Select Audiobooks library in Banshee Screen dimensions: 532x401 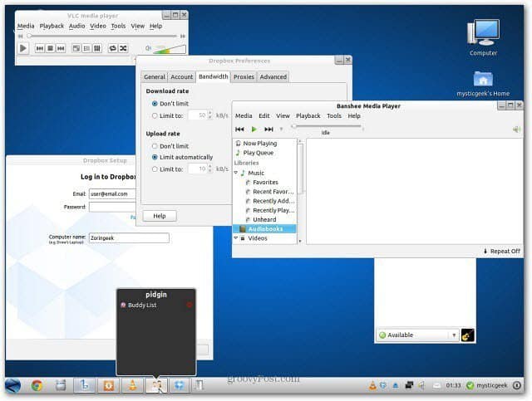(x=264, y=229)
